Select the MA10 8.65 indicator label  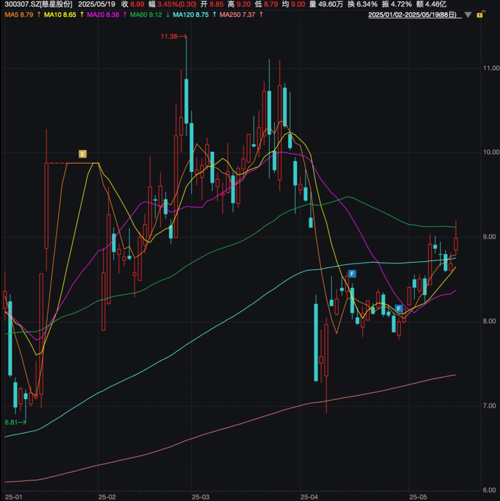coord(60,15)
